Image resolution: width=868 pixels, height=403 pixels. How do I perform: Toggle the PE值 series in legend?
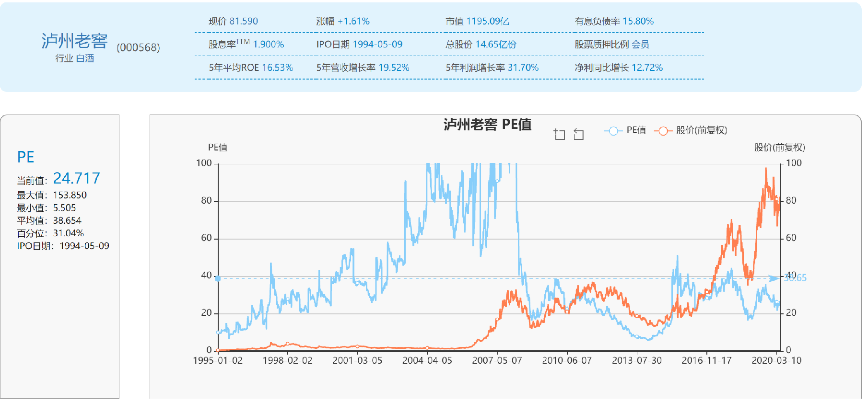click(x=625, y=130)
